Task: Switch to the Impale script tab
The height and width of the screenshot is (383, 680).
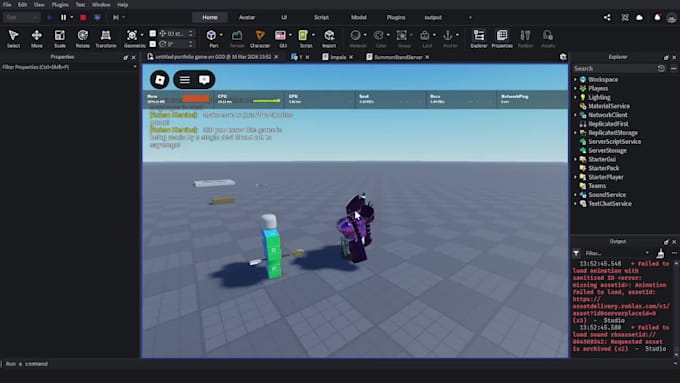Action: [x=337, y=57]
